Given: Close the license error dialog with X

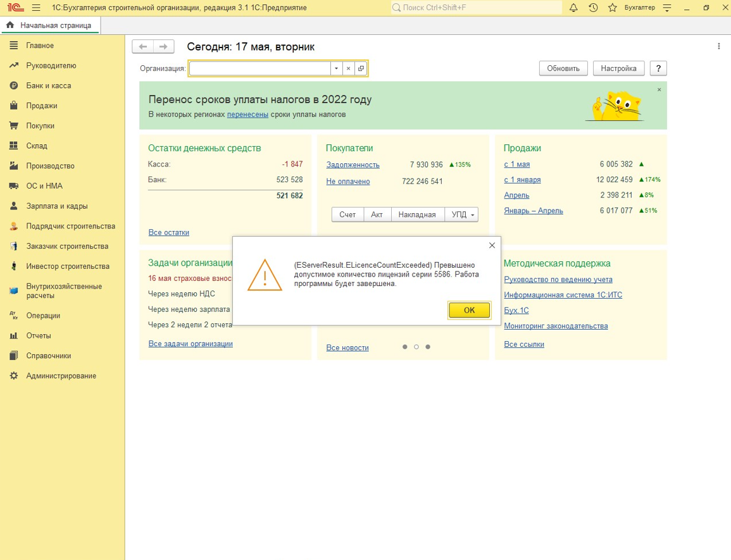Looking at the screenshot, I should (x=492, y=246).
